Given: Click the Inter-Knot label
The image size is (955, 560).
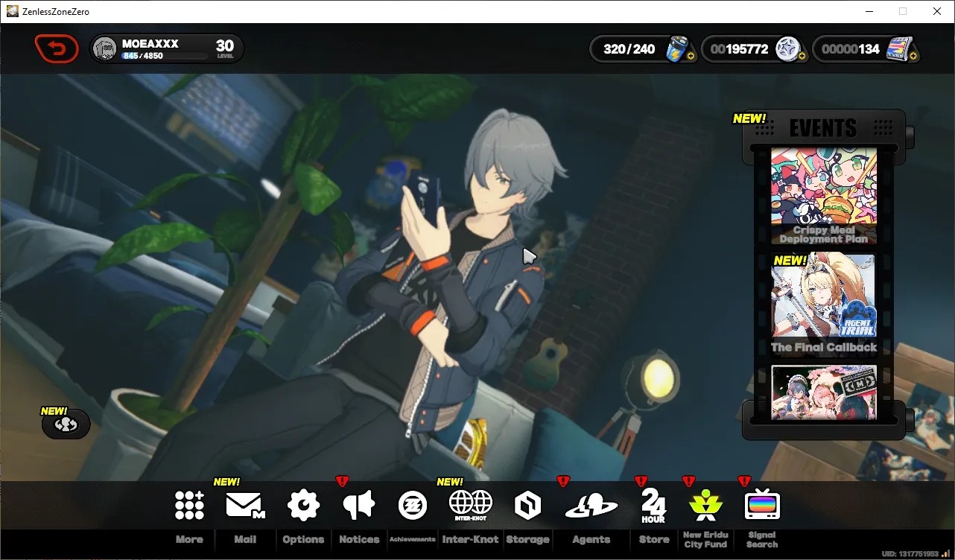Looking at the screenshot, I should (x=470, y=540).
